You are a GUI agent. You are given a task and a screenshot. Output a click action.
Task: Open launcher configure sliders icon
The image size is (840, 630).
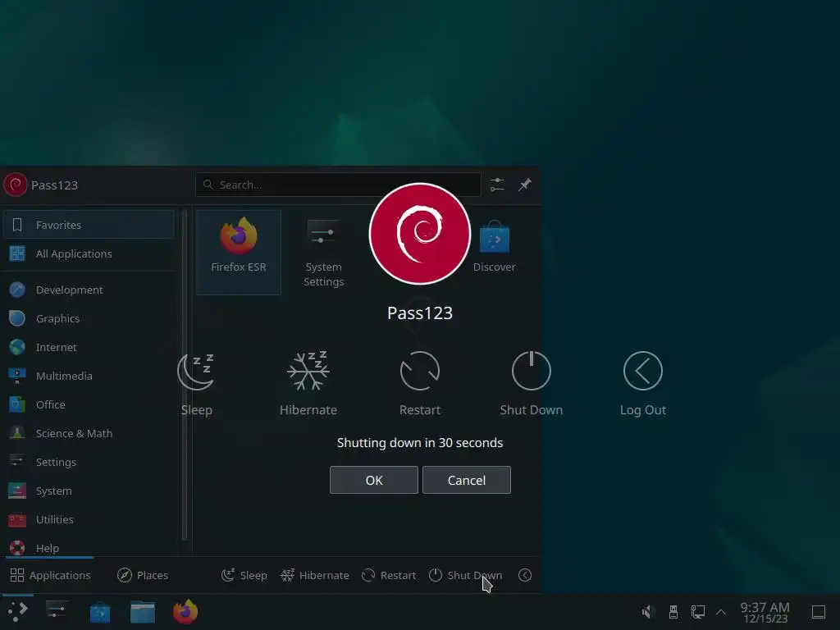(497, 185)
